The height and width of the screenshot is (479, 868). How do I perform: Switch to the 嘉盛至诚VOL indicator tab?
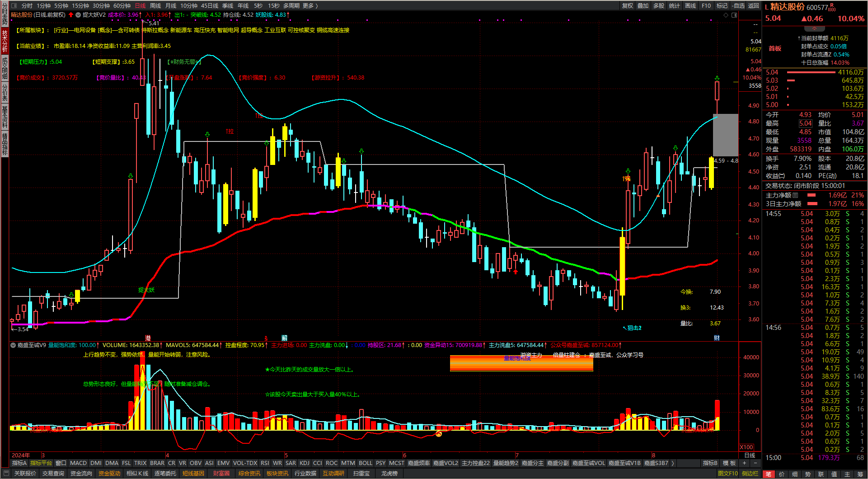[588, 463]
